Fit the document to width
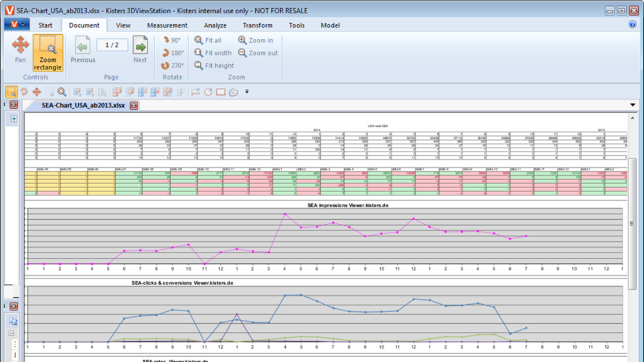Viewport: 644px width, 362px height. [213, 53]
